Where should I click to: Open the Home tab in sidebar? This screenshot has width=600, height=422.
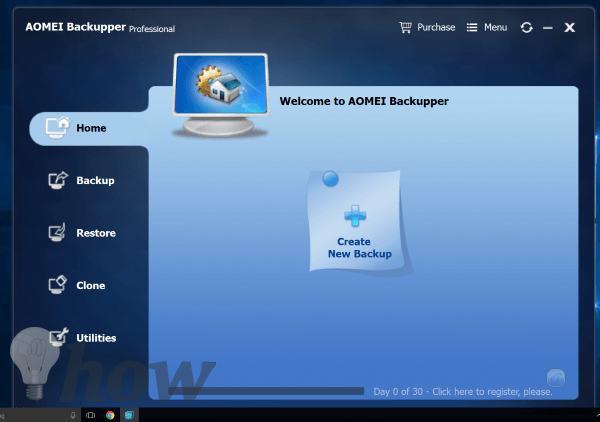89,129
